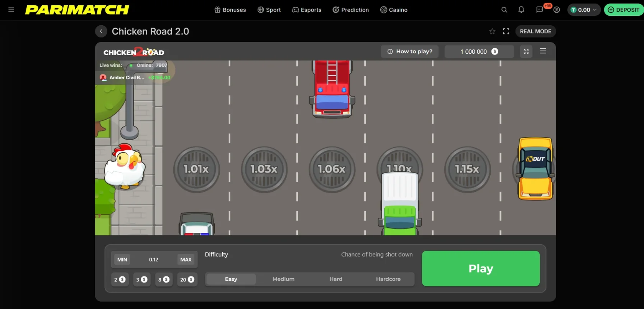This screenshot has width=644, height=309.
Task: Select the 2 dollar quick bet
Action: [x=120, y=279]
